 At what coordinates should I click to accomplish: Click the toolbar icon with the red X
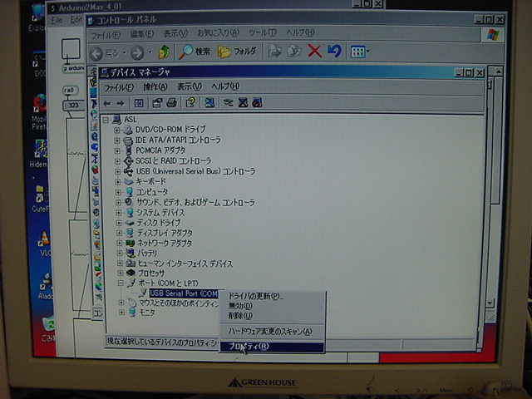pos(243,102)
